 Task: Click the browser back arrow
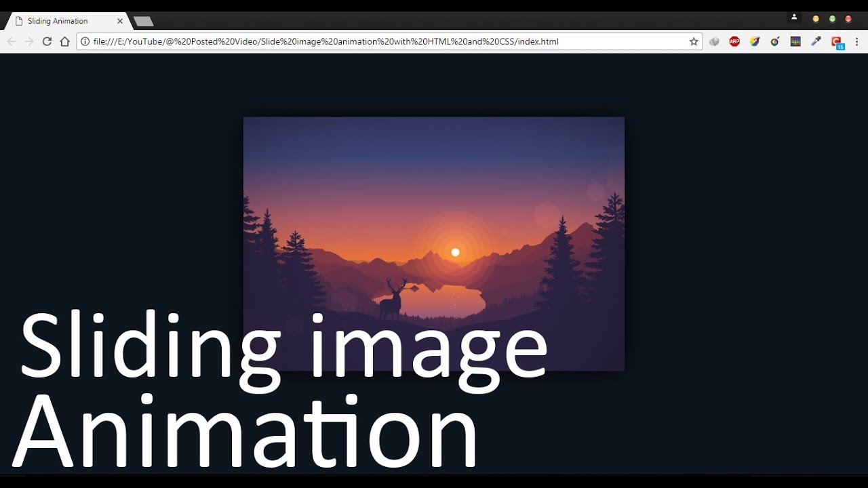tap(12, 41)
